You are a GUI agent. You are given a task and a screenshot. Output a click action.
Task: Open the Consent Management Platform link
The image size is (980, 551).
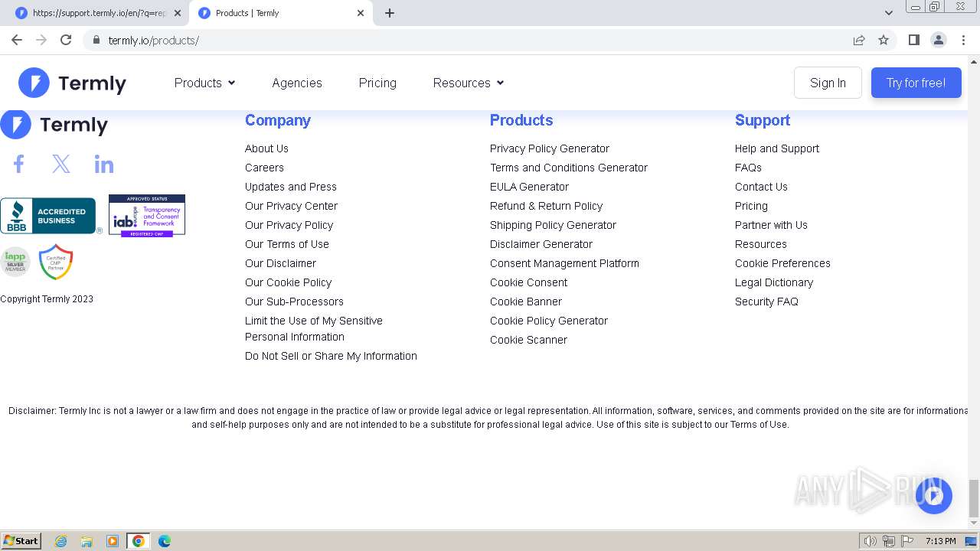click(x=564, y=263)
